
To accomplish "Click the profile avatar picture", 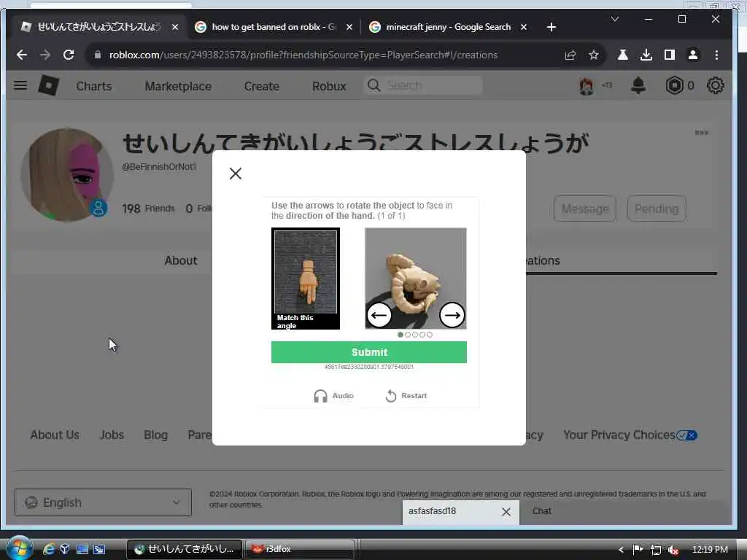I will [x=66, y=175].
